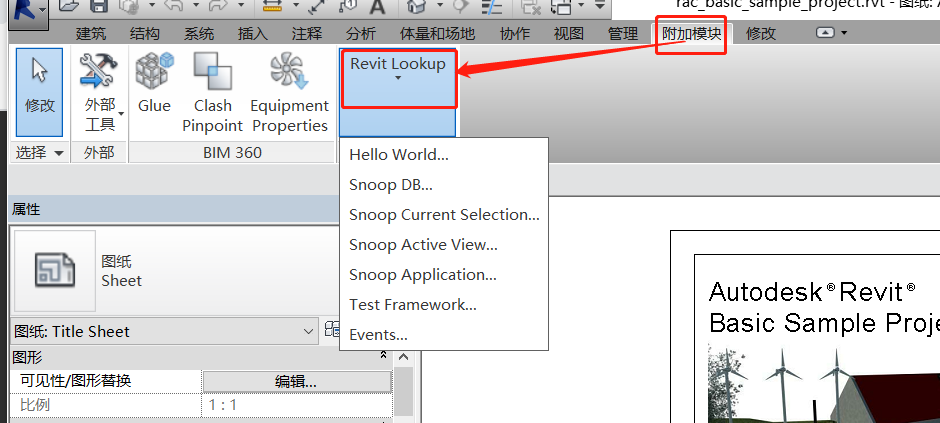Click the Section tool icon
This screenshot has height=423, width=940.
pos(461,7)
